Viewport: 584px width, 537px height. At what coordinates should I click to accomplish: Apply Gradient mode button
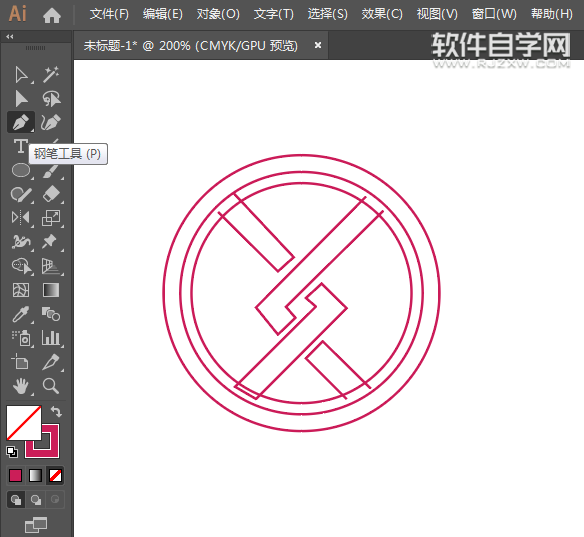35,476
